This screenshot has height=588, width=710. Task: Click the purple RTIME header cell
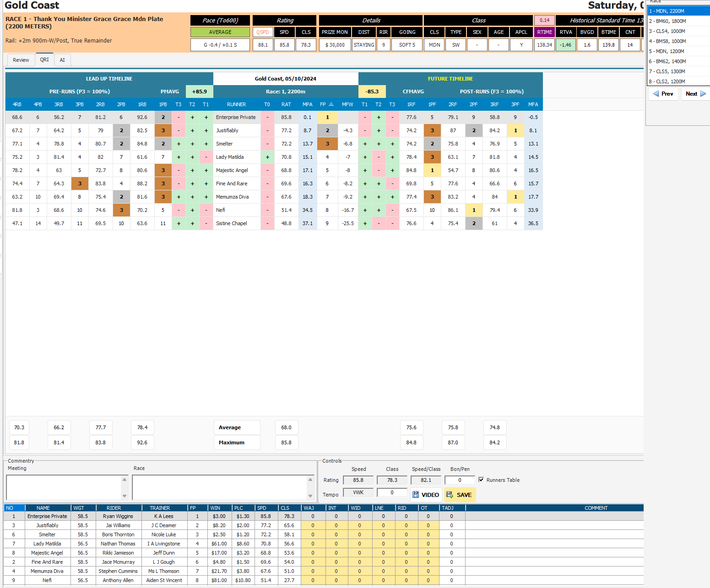pos(544,32)
